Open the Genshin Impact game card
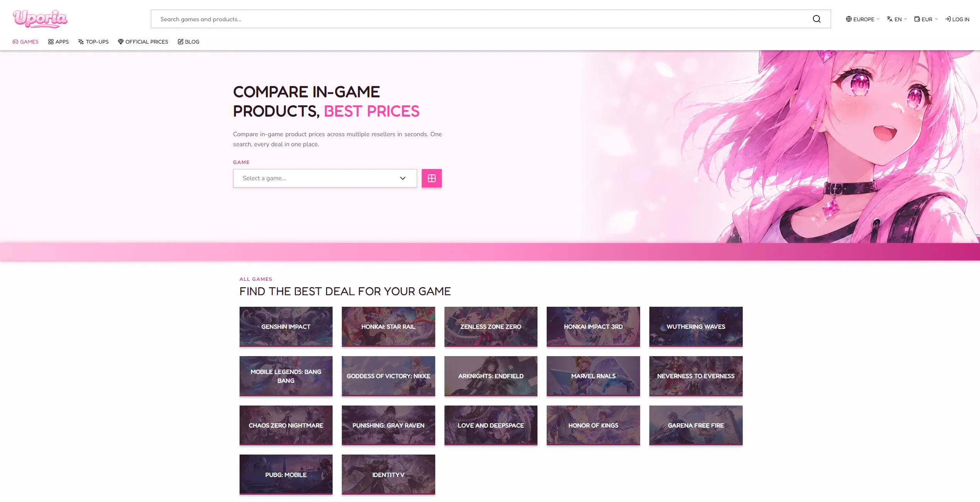The image size is (980, 502). (x=286, y=327)
